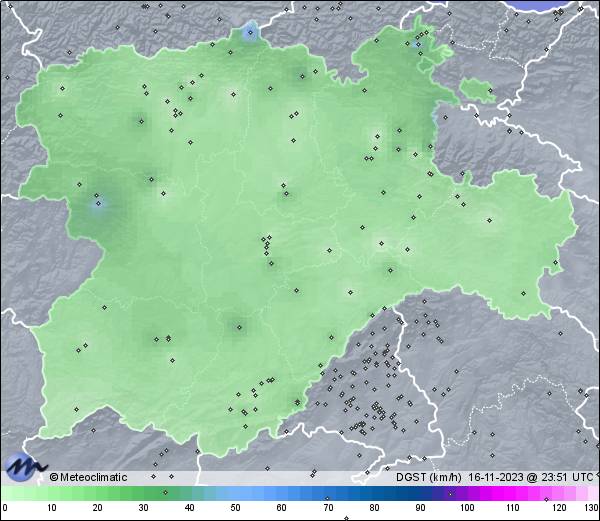Click the station marker on the scale near 118
Viewport: 600px width, 521px height.
tap(546, 499)
